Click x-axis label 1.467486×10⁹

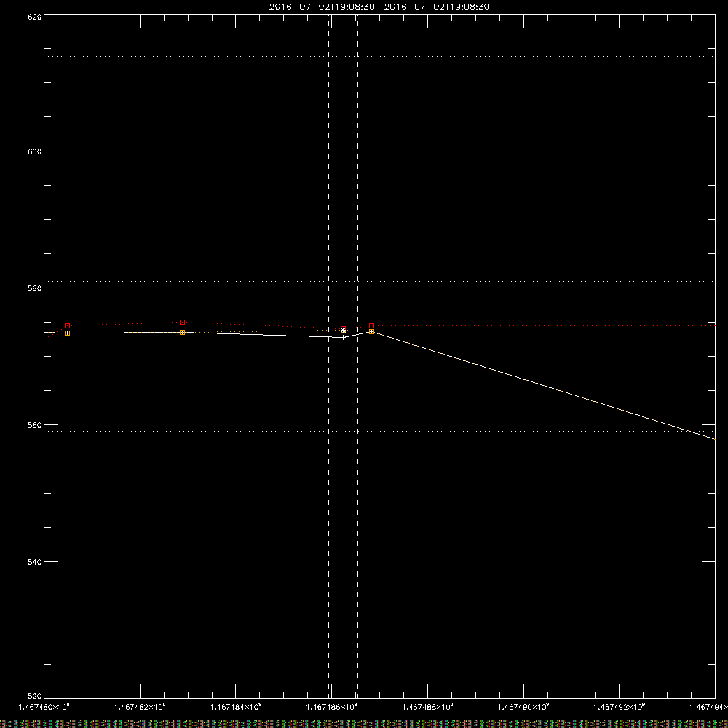coord(332,707)
